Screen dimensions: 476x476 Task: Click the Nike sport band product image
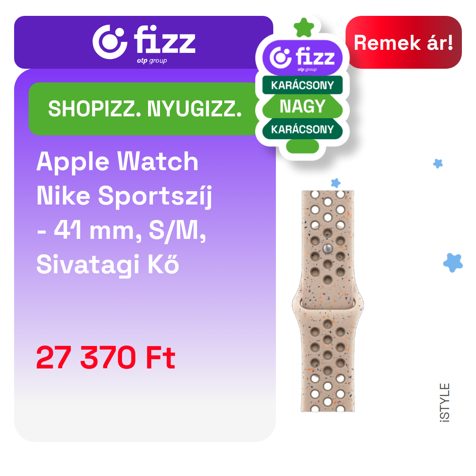[328, 301]
